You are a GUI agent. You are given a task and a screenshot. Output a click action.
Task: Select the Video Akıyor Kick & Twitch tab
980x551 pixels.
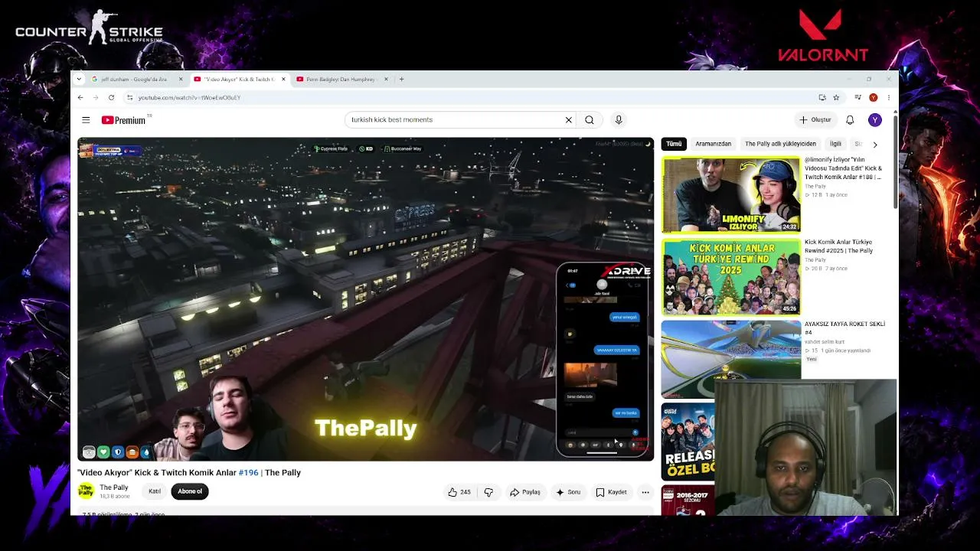(x=239, y=79)
